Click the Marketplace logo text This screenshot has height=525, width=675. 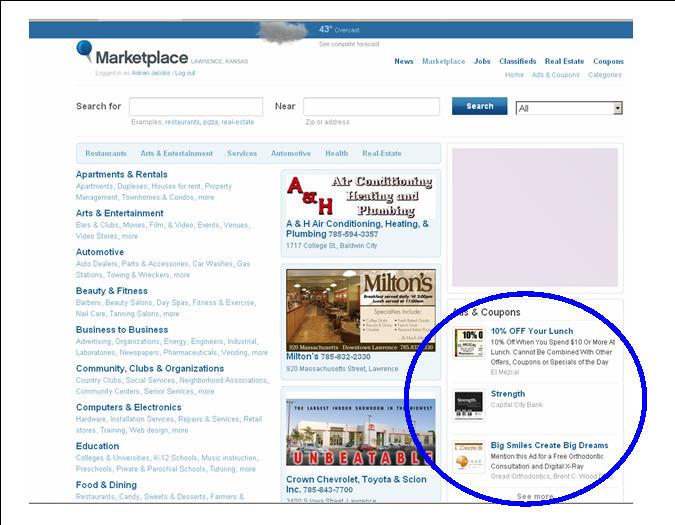point(142,58)
